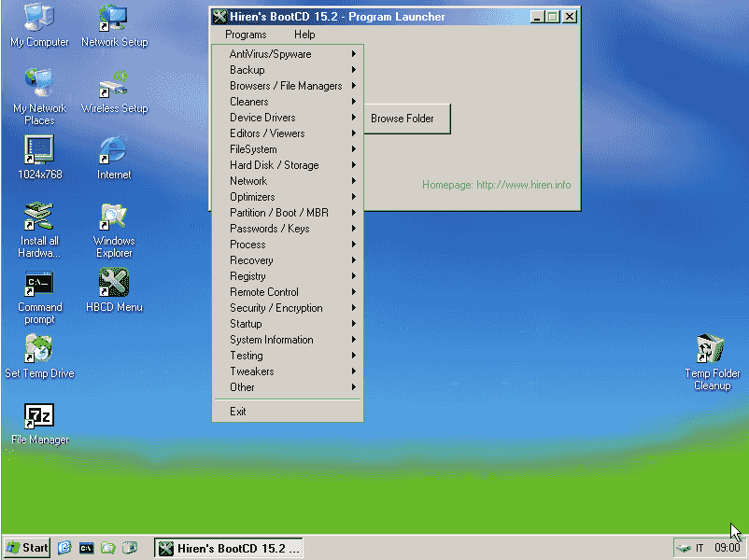Open 7z File Manager icon

[x=39, y=424]
